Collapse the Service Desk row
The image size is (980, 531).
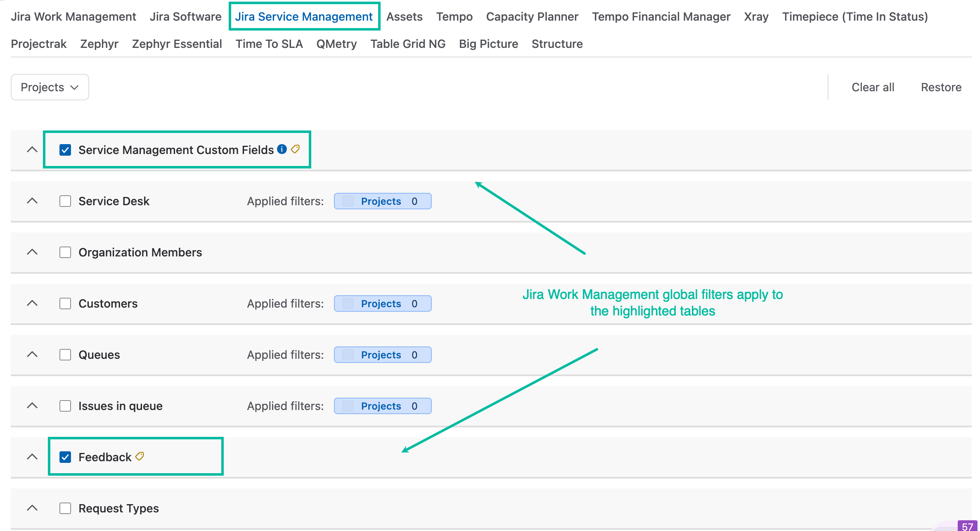point(32,201)
